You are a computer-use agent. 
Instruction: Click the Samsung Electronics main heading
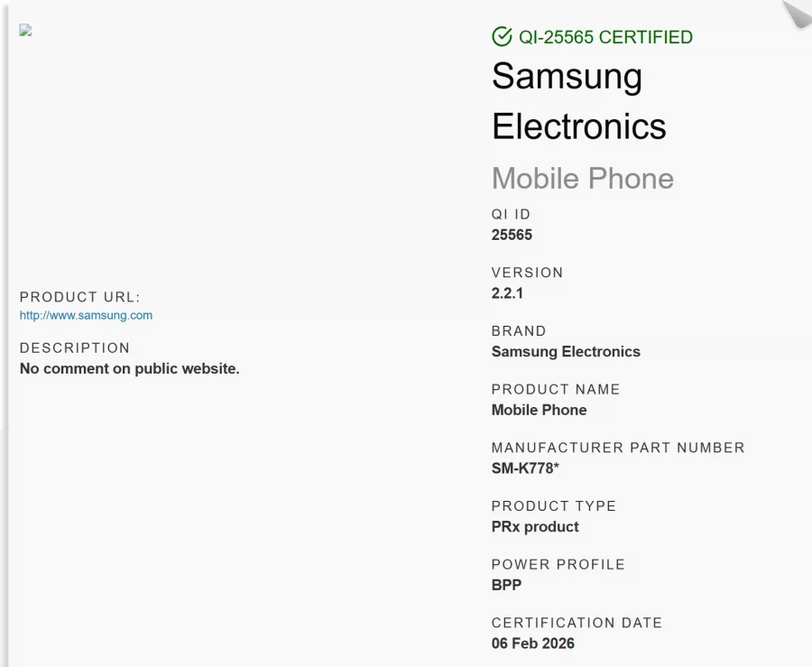click(x=578, y=101)
